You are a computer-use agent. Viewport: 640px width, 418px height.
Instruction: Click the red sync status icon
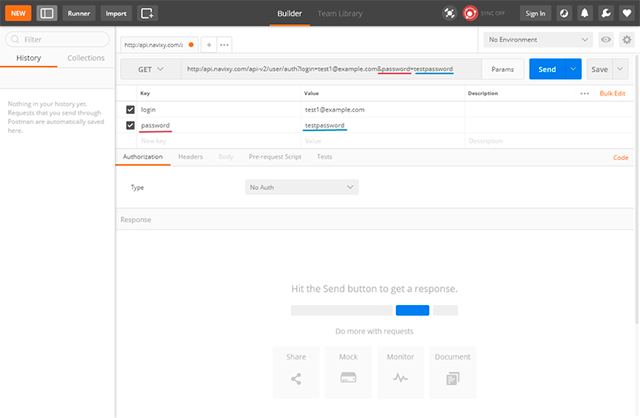click(470, 13)
